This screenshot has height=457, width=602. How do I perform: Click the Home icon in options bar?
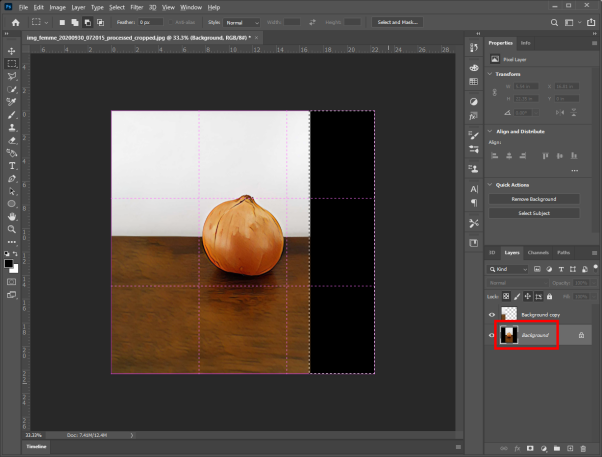[x=15, y=23]
